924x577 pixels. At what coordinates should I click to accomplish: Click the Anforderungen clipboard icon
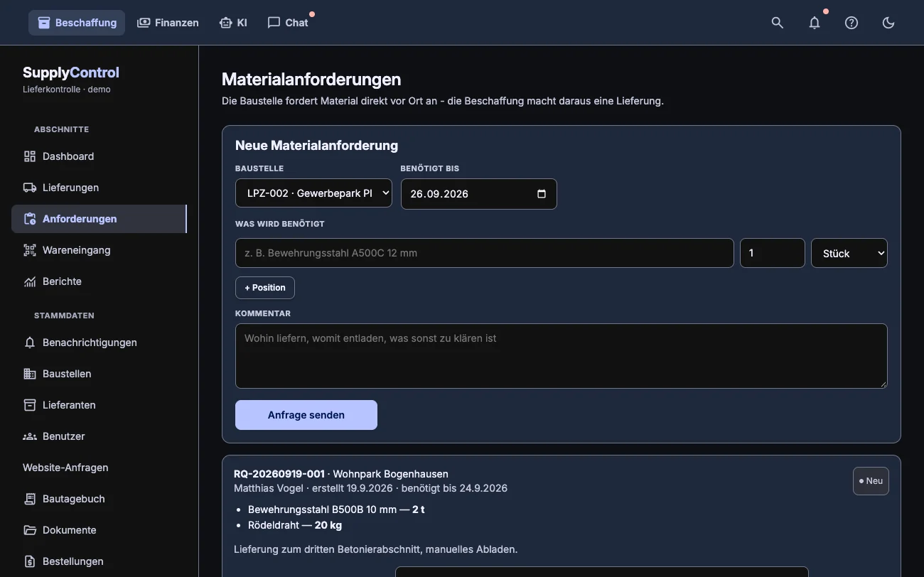[x=30, y=219]
